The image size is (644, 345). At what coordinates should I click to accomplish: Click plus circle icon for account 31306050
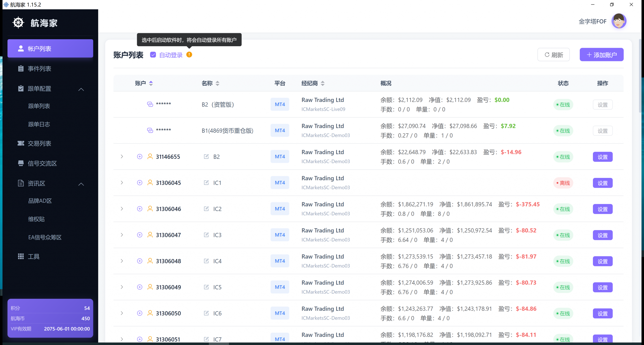pos(140,313)
